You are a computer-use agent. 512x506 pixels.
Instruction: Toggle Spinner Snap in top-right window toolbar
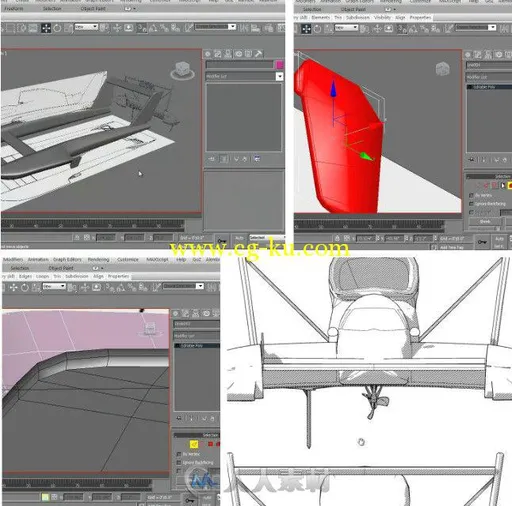(436, 29)
